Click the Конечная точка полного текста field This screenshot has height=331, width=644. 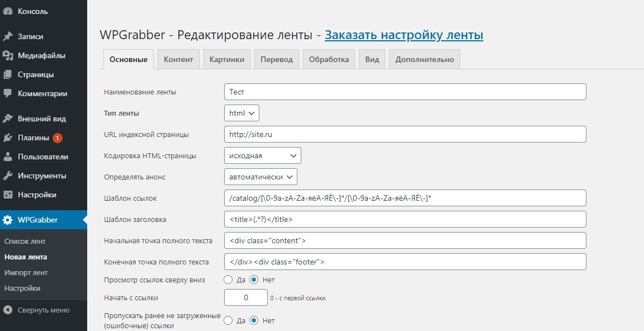tap(405, 262)
